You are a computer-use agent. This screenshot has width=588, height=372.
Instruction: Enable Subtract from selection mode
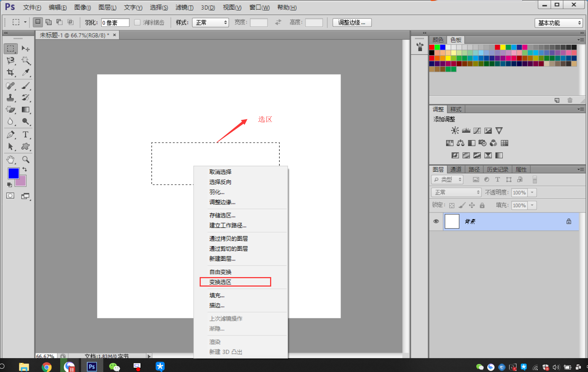click(x=59, y=22)
